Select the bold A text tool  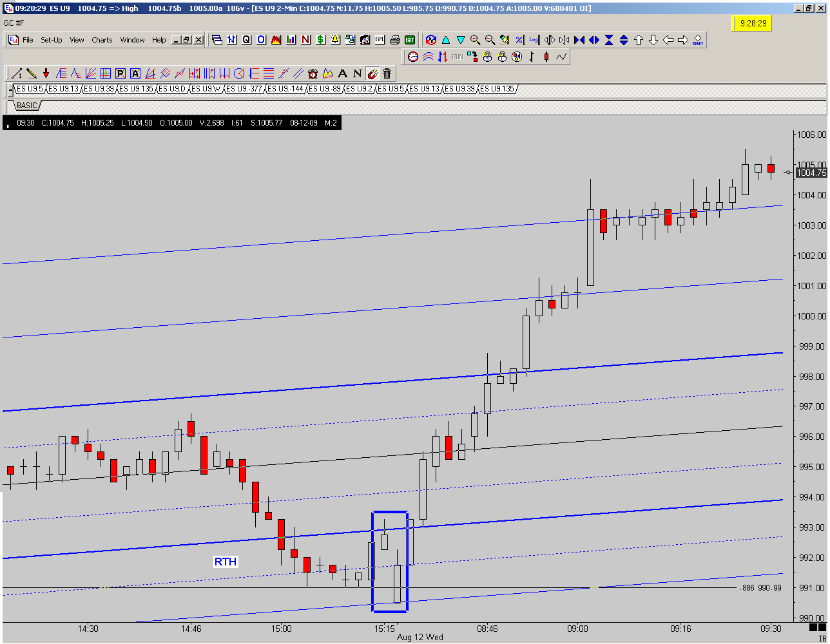coord(342,73)
